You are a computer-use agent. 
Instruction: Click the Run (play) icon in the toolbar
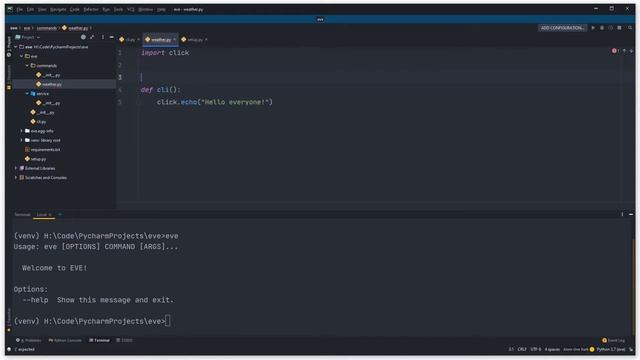[x=593, y=28]
